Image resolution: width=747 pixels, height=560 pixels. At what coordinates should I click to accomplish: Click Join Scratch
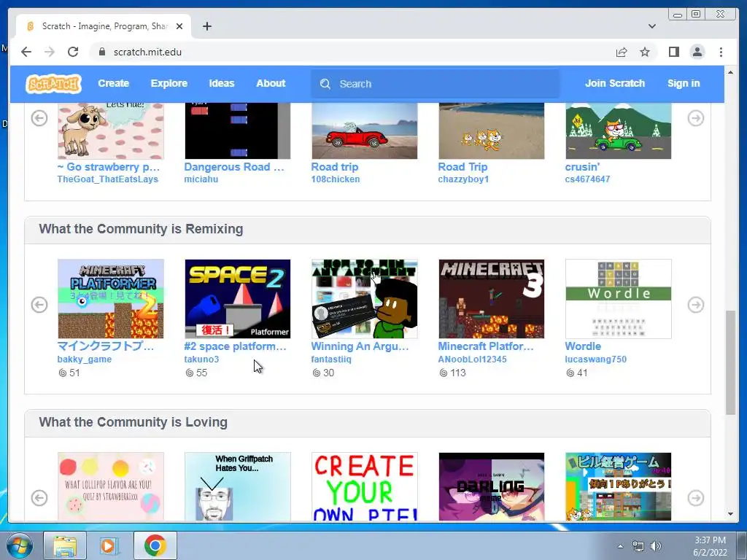[614, 83]
